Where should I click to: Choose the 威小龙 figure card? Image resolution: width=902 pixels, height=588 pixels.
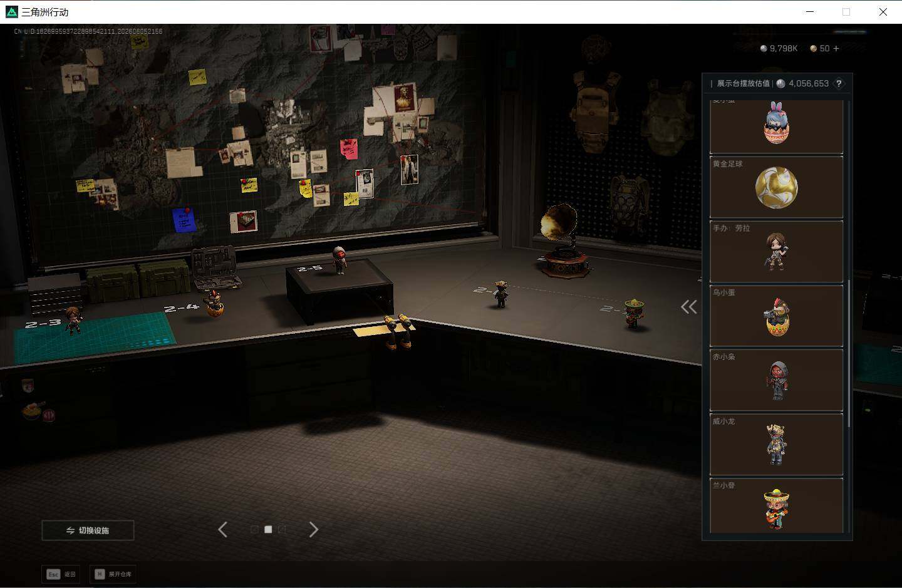776,445
